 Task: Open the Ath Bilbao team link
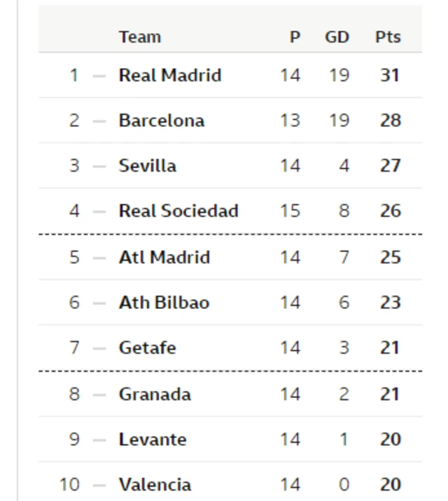pyautogui.click(x=164, y=303)
